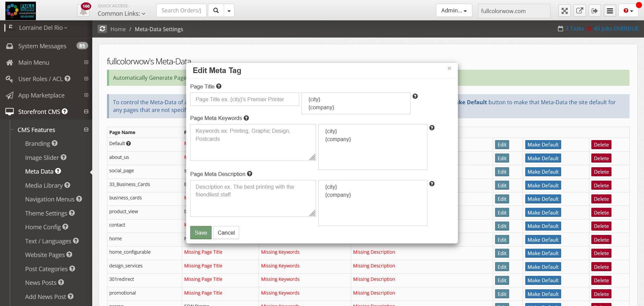Screen dimensions: 644x306
Task: Click the open external link icon
Action: (x=579, y=11)
